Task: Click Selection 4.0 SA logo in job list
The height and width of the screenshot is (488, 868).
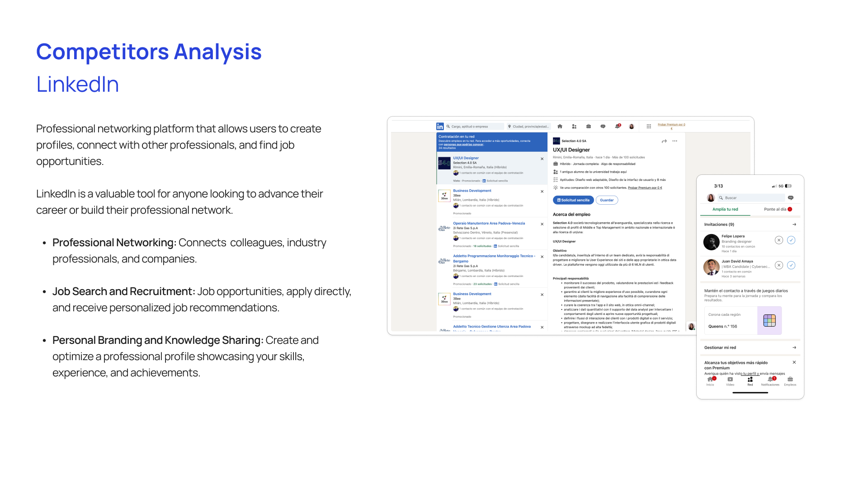Action: click(x=444, y=163)
